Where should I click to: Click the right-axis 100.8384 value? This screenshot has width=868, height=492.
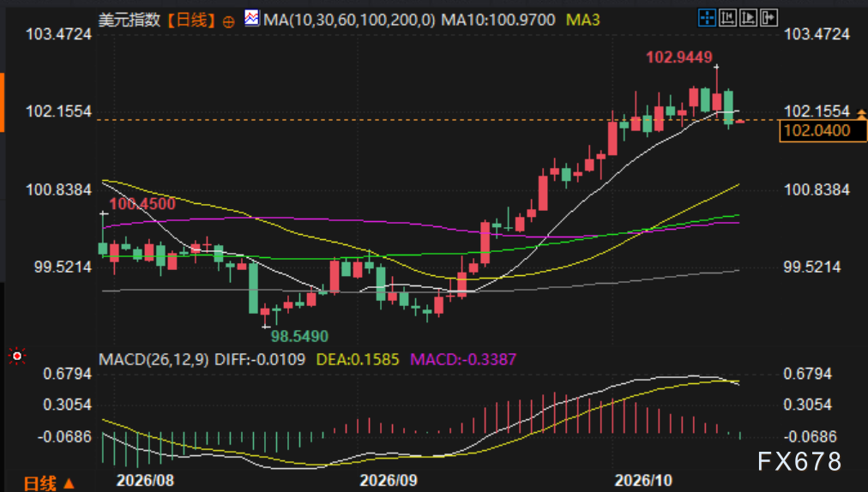pyautogui.click(x=817, y=189)
